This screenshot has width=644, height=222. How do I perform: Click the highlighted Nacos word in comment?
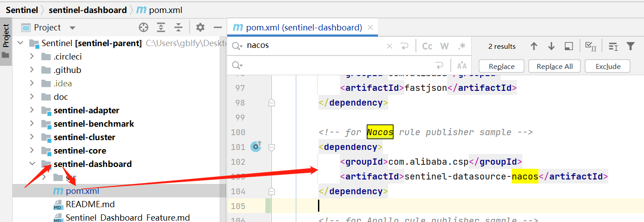[x=380, y=132]
